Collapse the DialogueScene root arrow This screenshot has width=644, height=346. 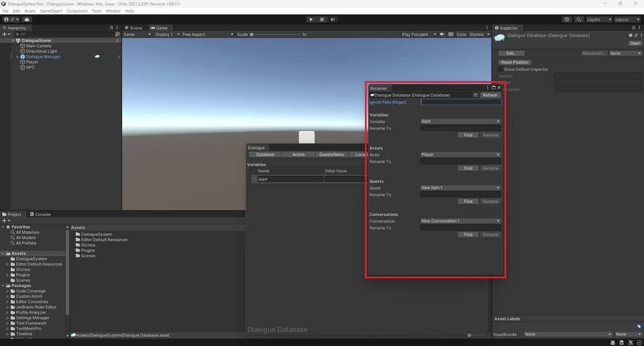13,40
